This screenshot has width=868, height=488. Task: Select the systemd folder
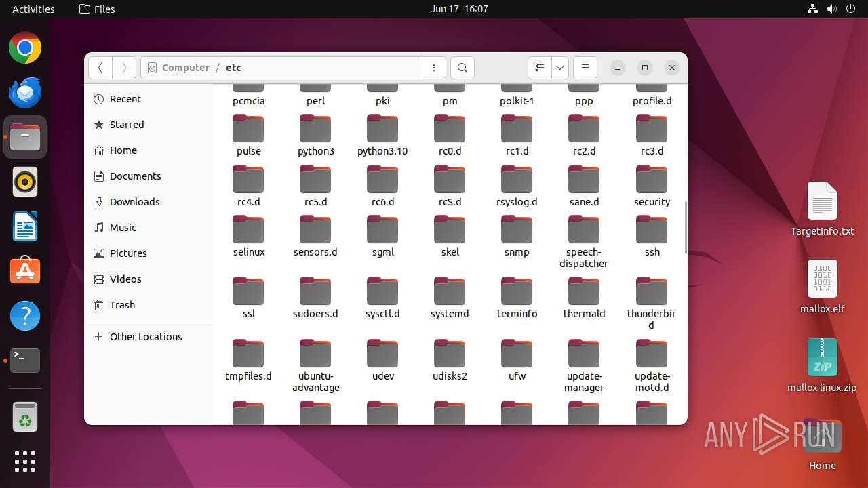[450, 299]
